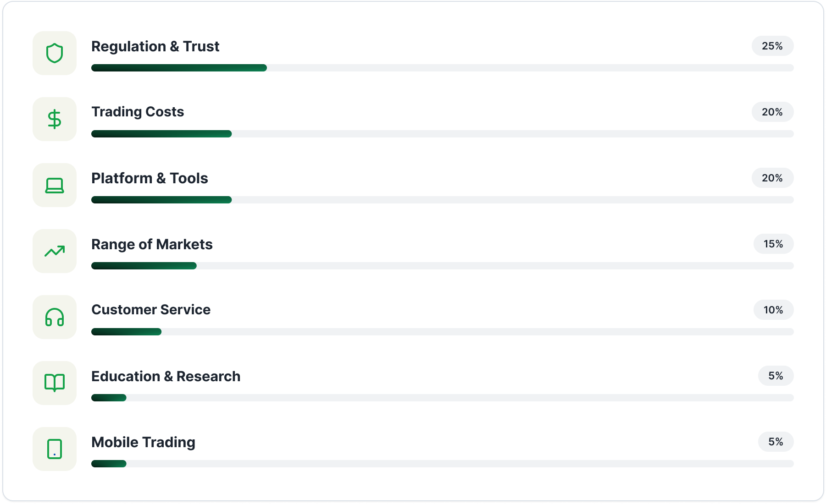Open the Platform & Tools heading

(150, 178)
